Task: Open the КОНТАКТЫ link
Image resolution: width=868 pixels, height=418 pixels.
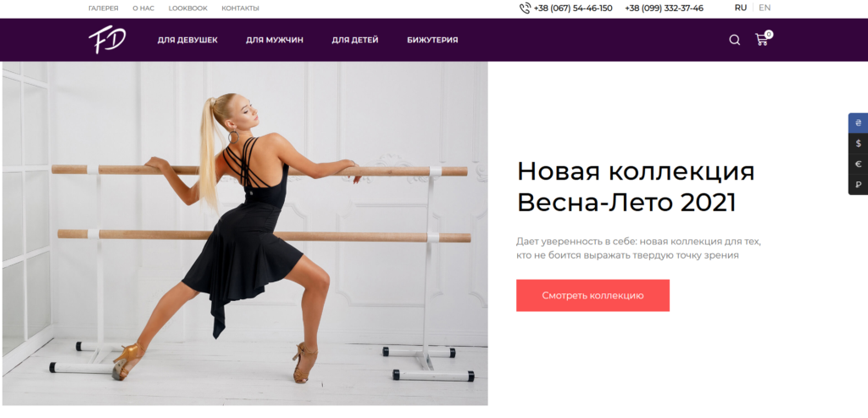Action: tap(240, 8)
